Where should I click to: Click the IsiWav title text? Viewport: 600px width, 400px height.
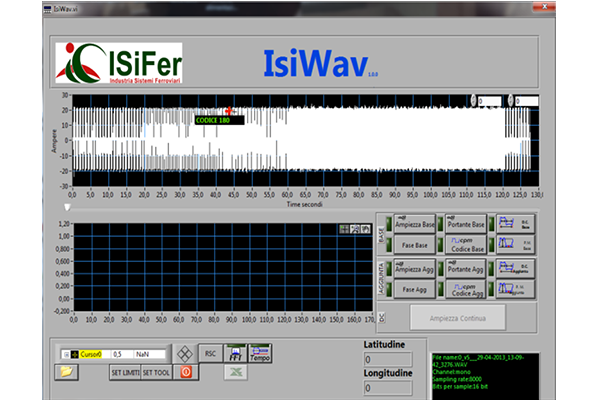(x=316, y=63)
